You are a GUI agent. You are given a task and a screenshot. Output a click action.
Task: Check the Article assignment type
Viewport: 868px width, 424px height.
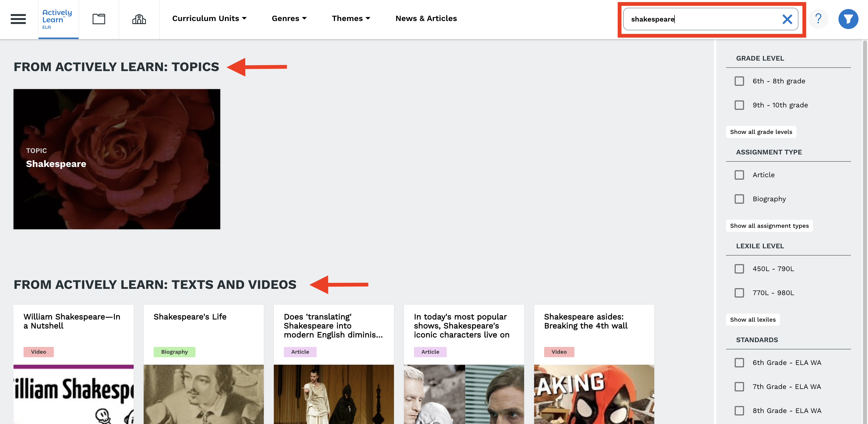tap(739, 175)
